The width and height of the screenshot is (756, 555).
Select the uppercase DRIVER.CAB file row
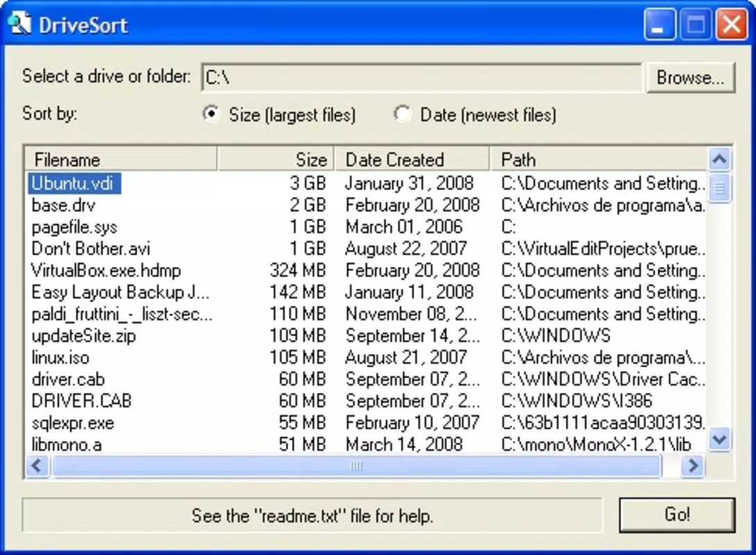tap(365, 401)
